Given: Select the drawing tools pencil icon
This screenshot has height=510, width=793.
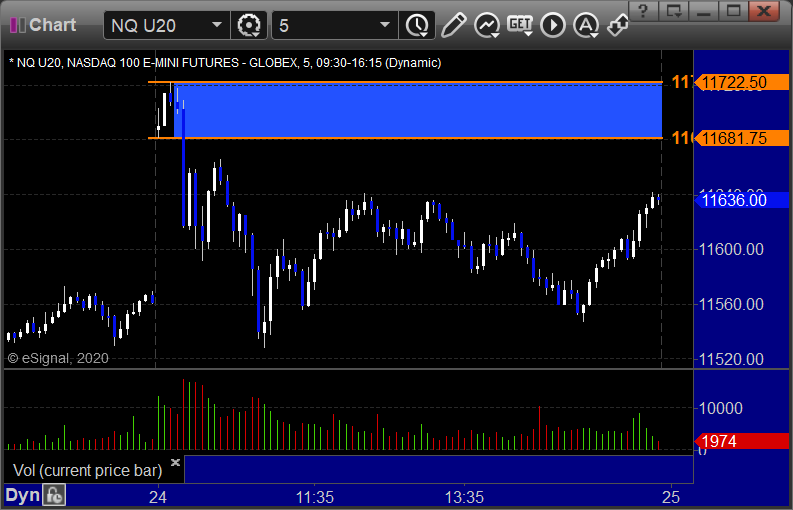Looking at the screenshot, I should click(x=453, y=25).
